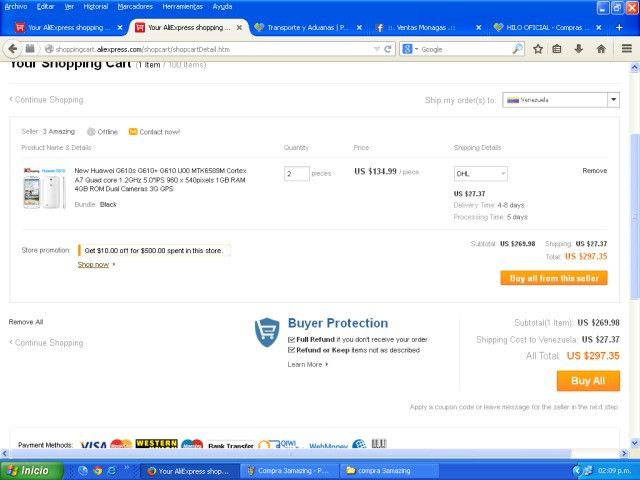640x480 pixels.
Task: Click the Visa payment logo
Action: (93, 445)
